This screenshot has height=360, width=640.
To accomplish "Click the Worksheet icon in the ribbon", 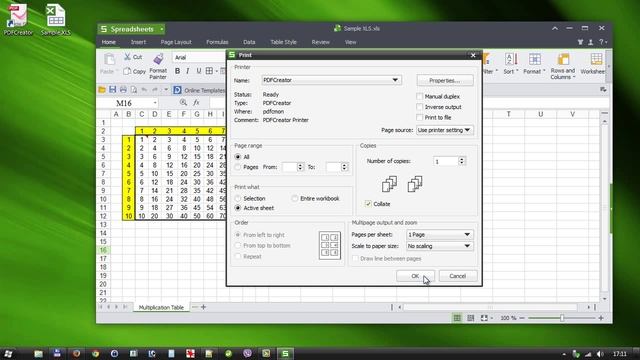I will coord(596,60).
